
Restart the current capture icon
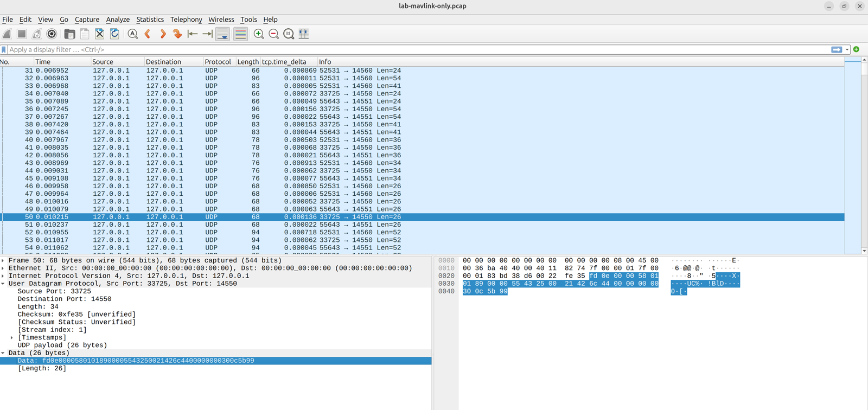click(37, 34)
